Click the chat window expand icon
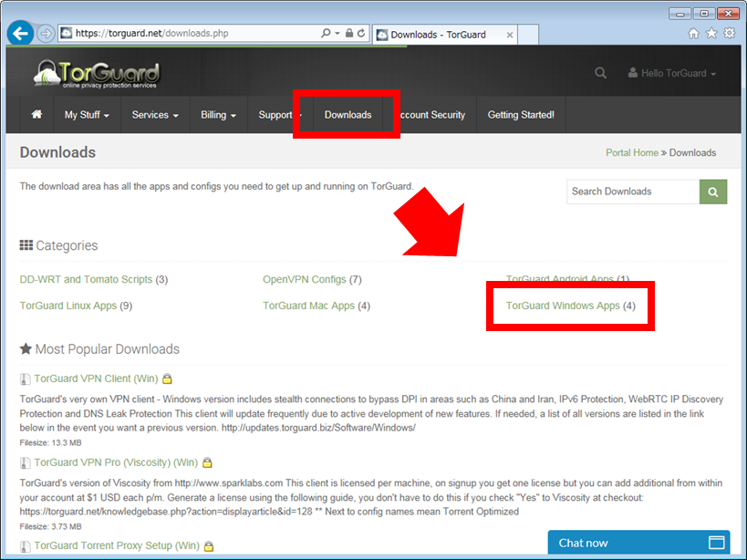Viewport: 747px width, 560px height. 716,543
